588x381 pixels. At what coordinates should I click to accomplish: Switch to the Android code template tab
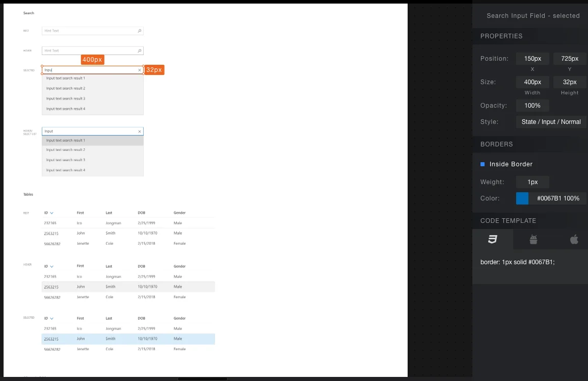pos(533,239)
